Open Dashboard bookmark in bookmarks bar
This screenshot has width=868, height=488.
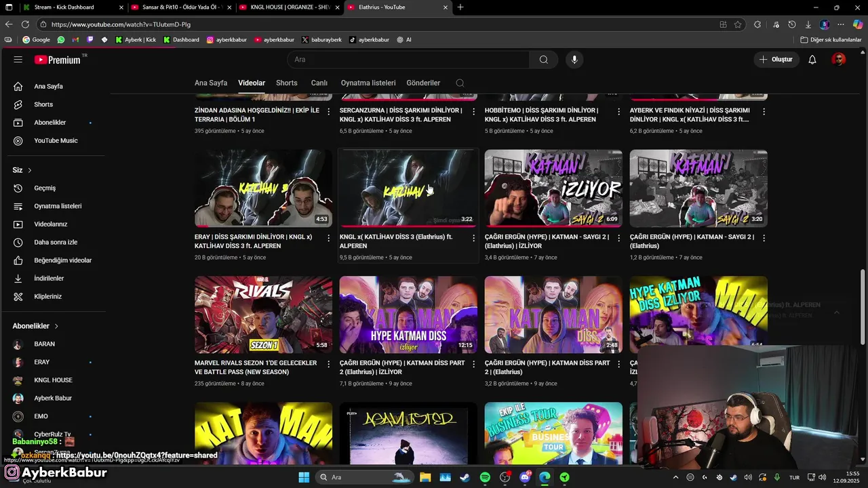(180, 40)
